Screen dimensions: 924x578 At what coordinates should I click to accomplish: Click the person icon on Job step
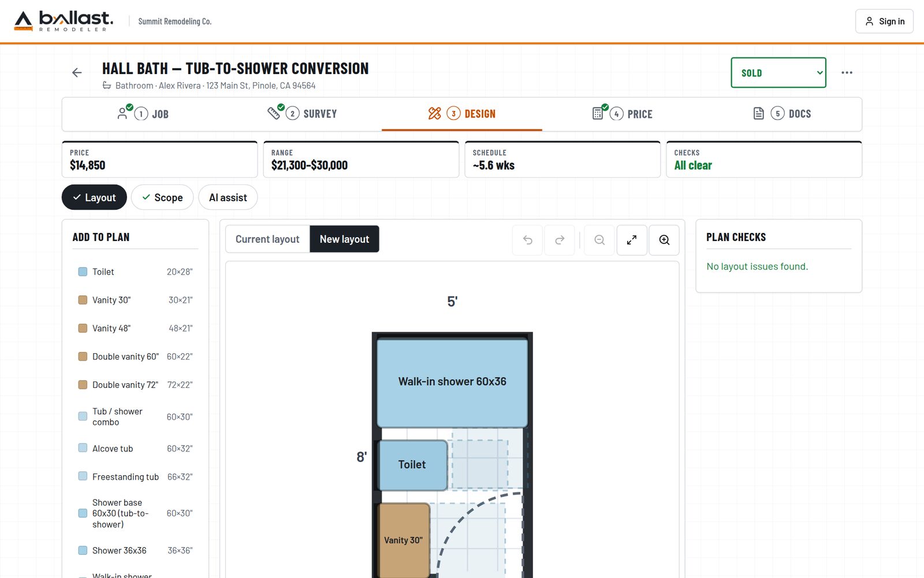coord(122,114)
